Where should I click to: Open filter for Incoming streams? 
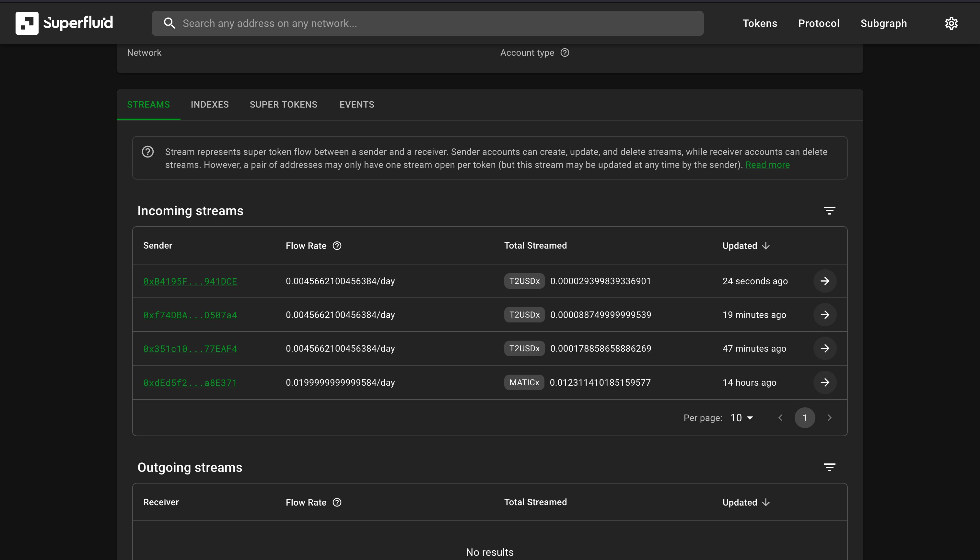[x=829, y=210]
